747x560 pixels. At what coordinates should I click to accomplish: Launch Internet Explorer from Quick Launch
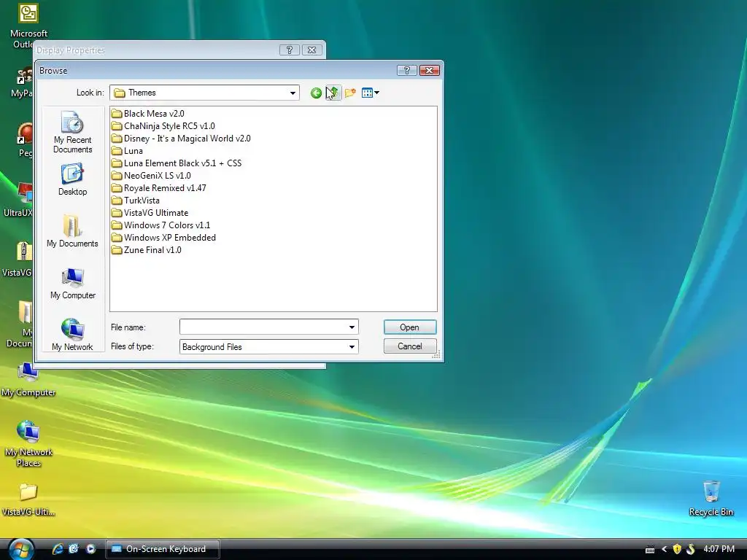(x=58, y=549)
